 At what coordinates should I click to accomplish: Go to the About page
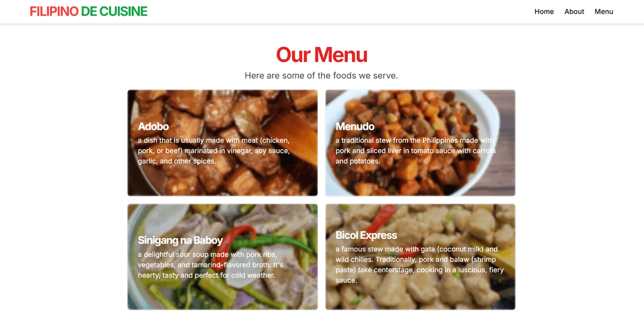click(574, 11)
